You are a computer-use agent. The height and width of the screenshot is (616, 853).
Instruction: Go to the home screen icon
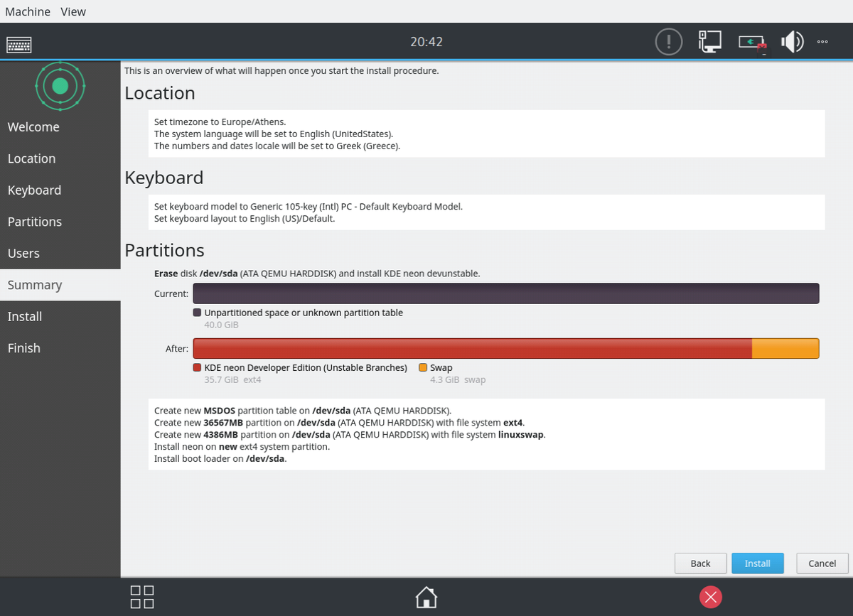tap(426, 597)
